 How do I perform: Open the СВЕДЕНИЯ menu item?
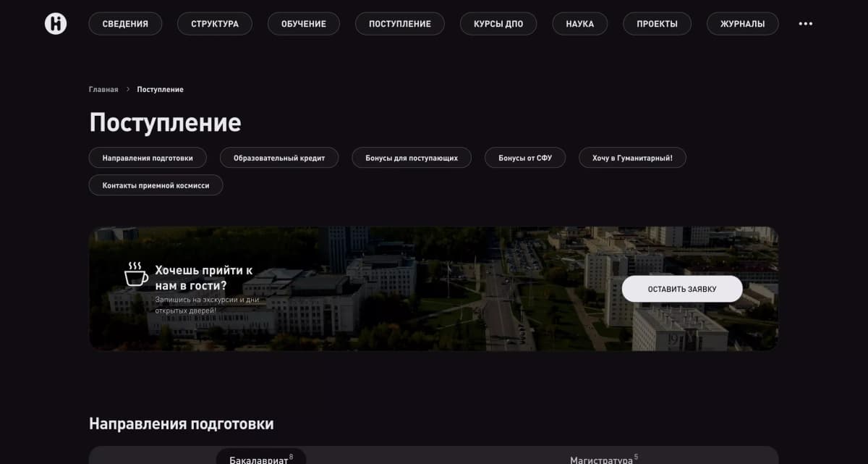click(125, 23)
